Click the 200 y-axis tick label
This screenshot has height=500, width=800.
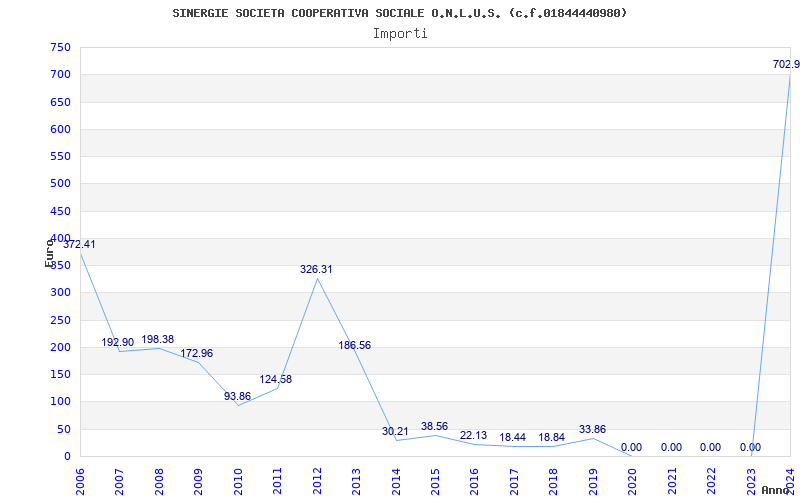pos(60,347)
